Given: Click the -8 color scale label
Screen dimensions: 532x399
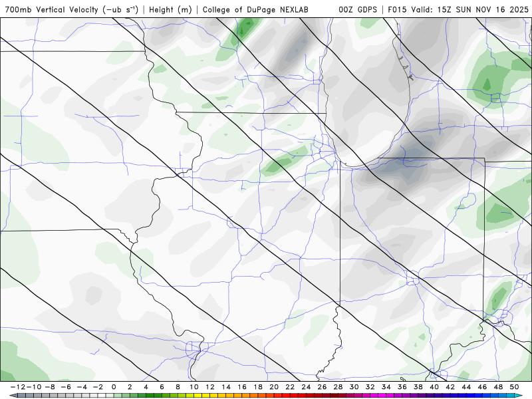Looking at the screenshot, I should [x=49, y=387].
